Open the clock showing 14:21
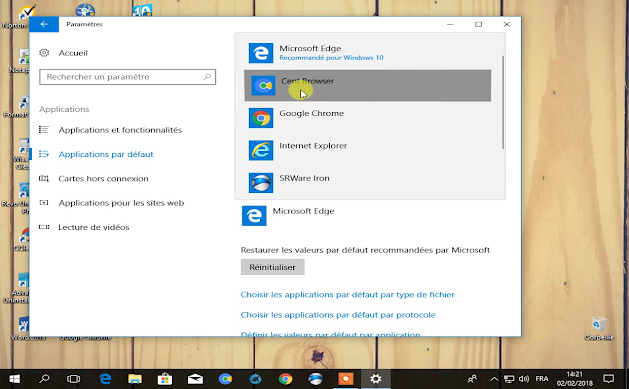 point(574,379)
